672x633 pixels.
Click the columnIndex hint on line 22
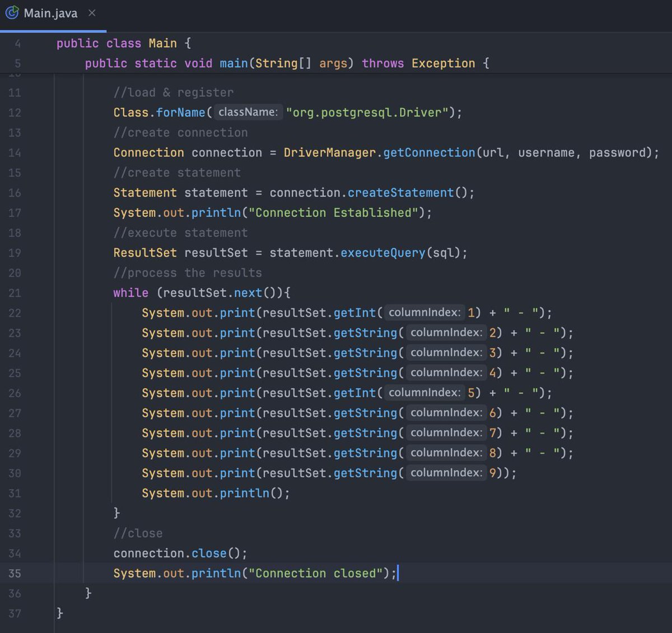[424, 313]
